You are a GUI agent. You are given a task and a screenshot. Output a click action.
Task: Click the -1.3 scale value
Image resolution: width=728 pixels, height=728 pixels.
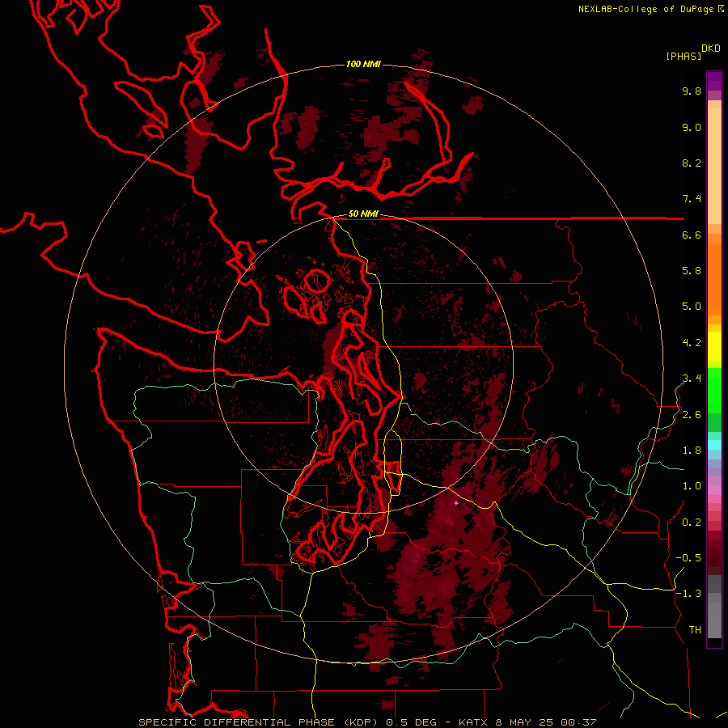688,594
